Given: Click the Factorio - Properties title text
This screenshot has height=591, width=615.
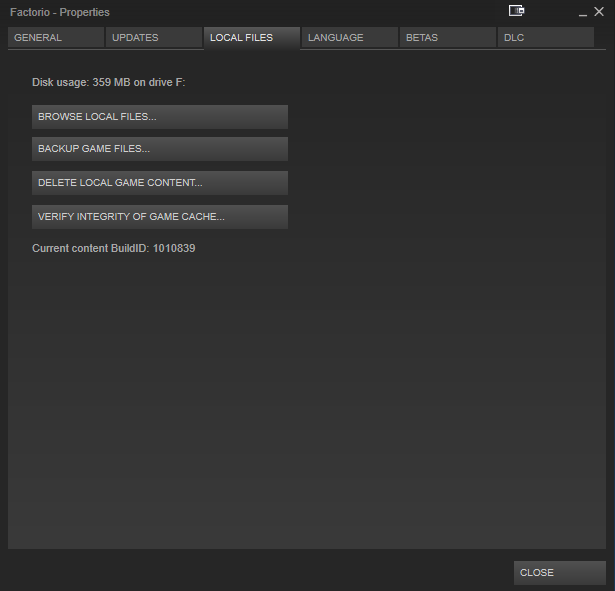Looking at the screenshot, I should 60,12.
